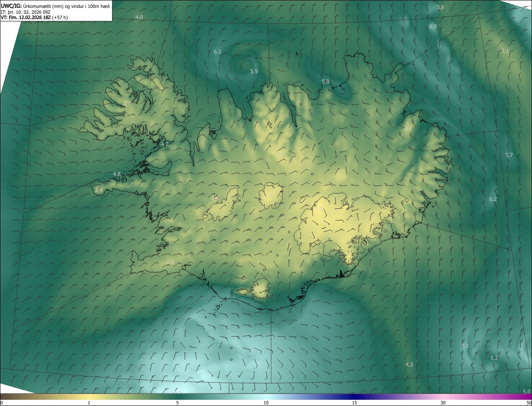Image resolution: width=532 pixels, height=406 pixels.
Task: Select the color scale tick label "10"
Action: [x=266, y=403]
